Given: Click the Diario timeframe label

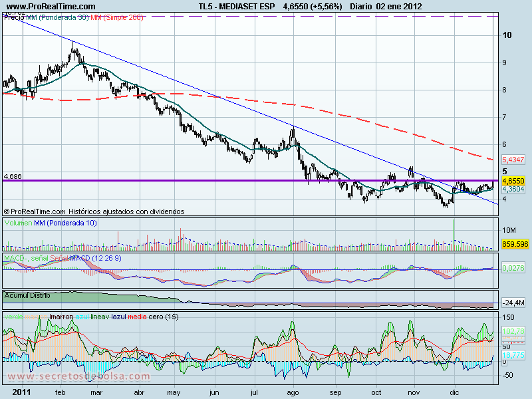Looking at the screenshot, I should 360,7.
